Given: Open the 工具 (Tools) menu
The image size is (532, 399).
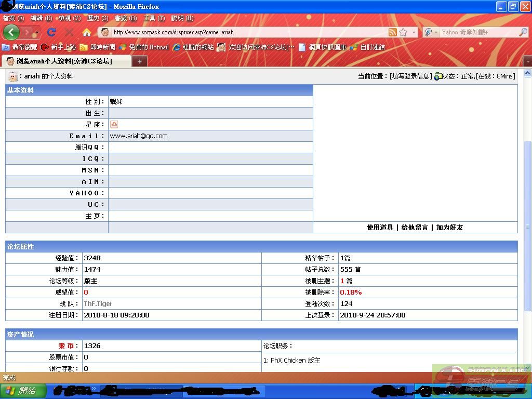Looking at the screenshot, I should click(x=154, y=18).
